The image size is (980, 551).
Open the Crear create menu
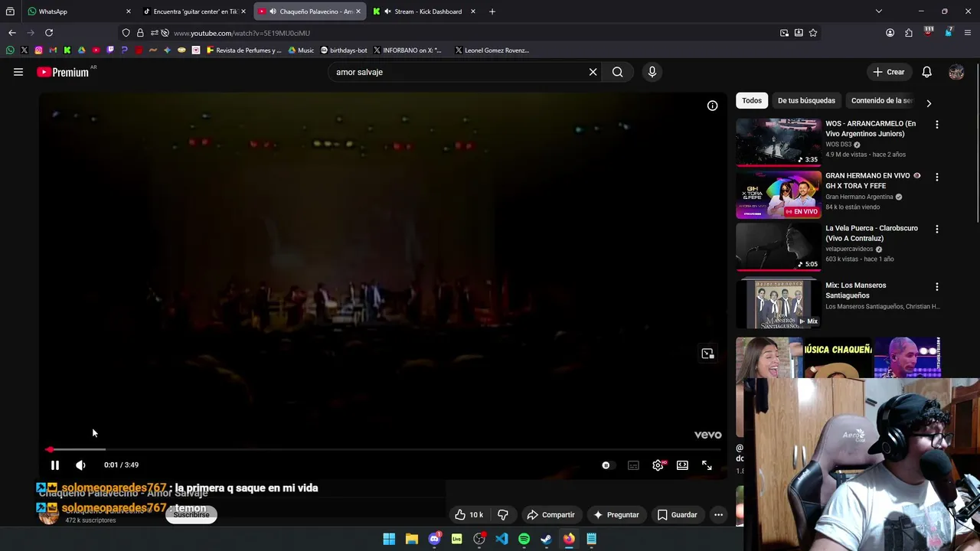[x=889, y=72]
